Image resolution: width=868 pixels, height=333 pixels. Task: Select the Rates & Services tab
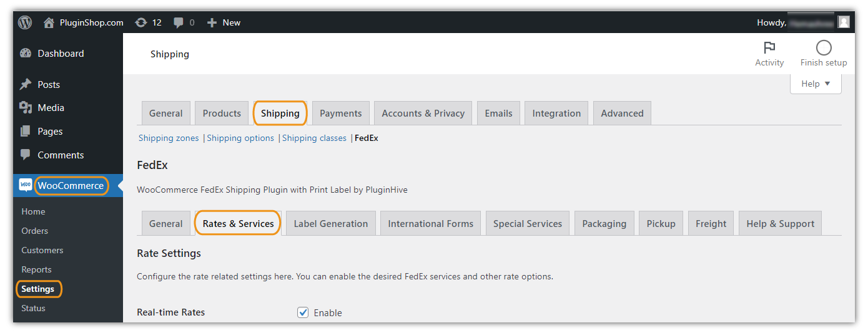click(239, 223)
